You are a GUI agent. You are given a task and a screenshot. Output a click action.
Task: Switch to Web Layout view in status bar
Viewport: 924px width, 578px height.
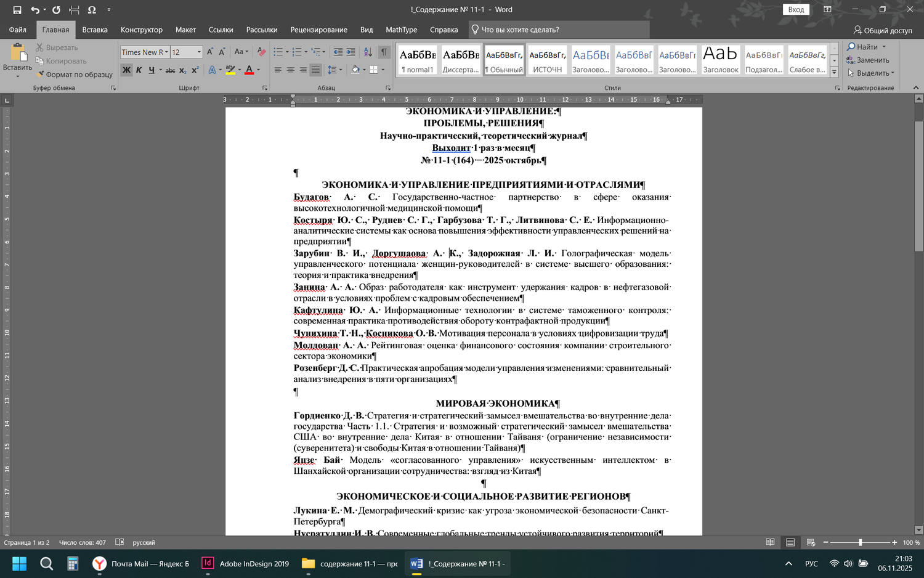811,542
